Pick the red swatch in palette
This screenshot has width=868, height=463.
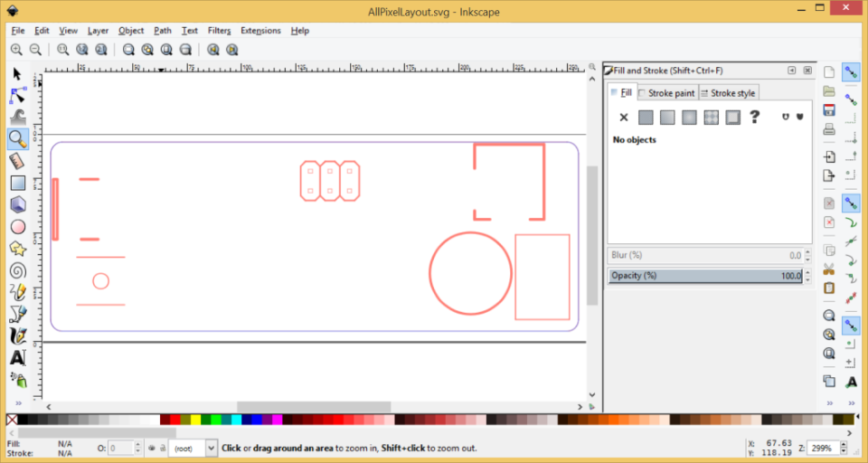coord(175,420)
